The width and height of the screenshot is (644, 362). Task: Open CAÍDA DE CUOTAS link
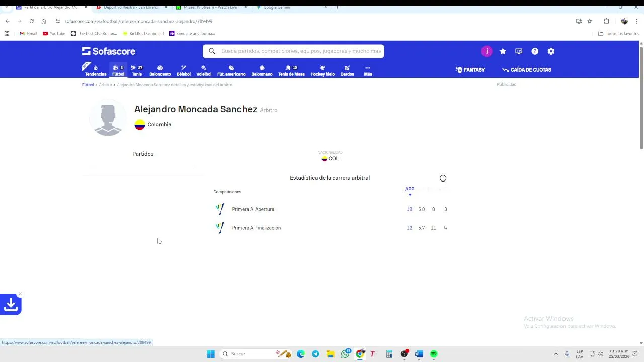pyautogui.click(x=527, y=70)
